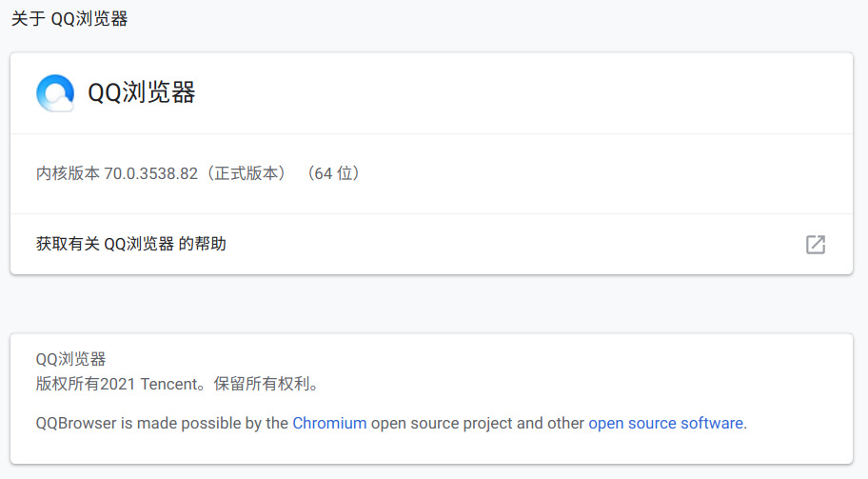Image resolution: width=868 pixels, height=479 pixels.
Task: Click the (64 位) architecture text
Action: (334, 173)
